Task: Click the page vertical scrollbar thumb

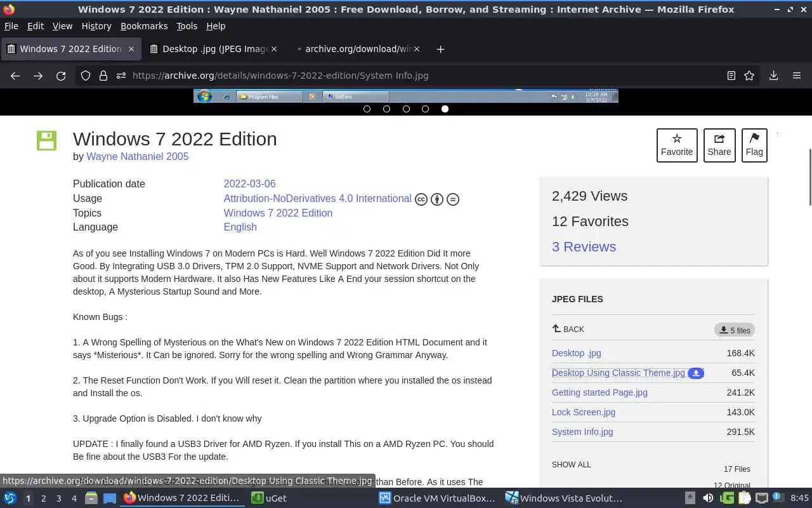Action: click(x=809, y=177)
